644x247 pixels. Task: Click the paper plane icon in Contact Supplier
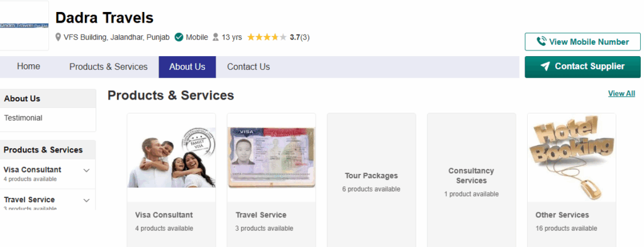(545, 66)
